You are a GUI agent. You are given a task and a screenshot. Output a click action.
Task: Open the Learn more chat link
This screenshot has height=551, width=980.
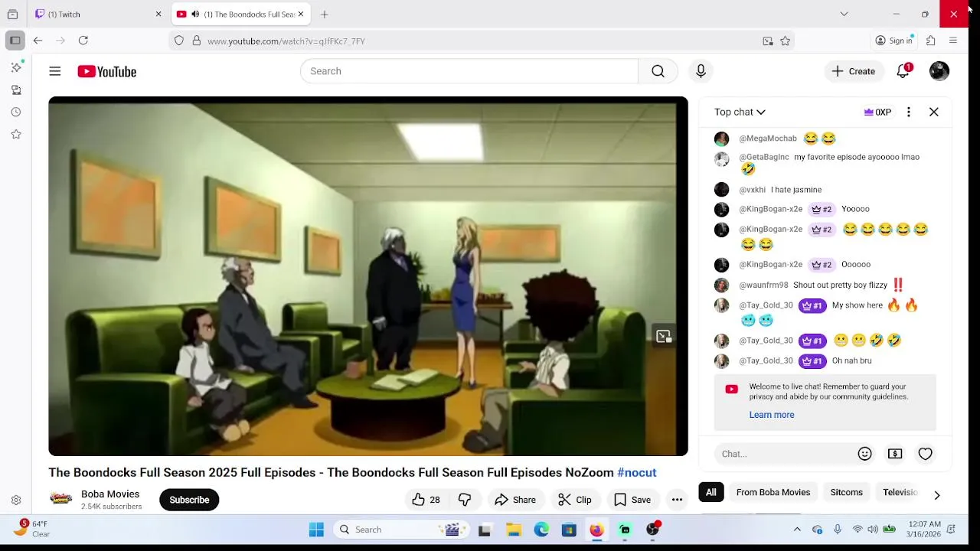772,415
